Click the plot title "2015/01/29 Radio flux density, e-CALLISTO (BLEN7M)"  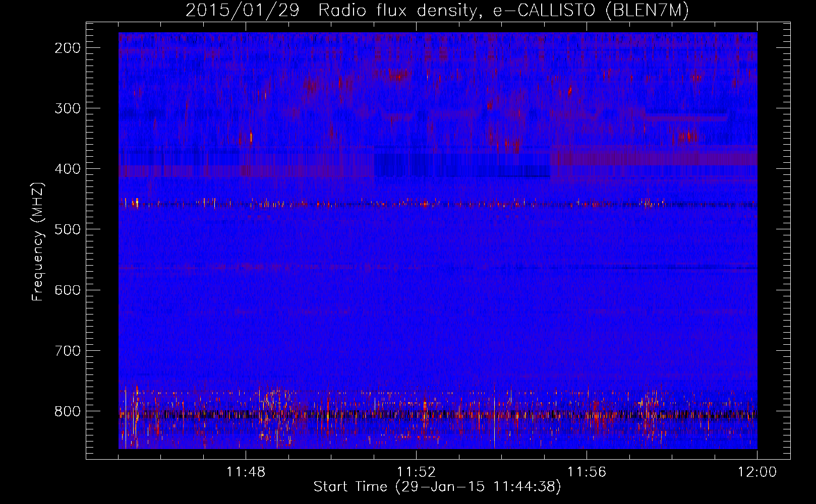click(437, 11)
